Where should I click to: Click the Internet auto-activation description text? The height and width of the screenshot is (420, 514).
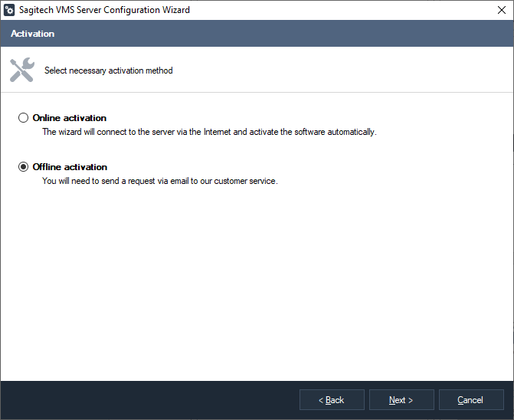coord(209,132)
